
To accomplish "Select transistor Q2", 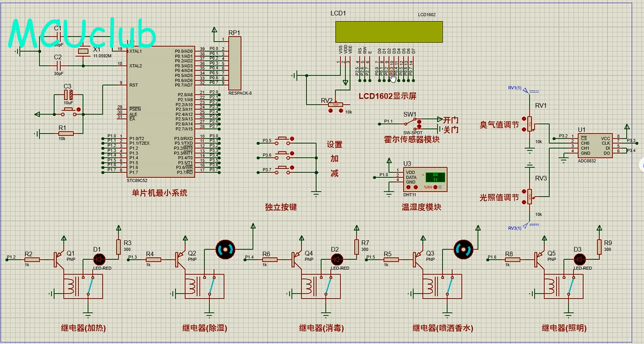I will click(x=181, y=259).
